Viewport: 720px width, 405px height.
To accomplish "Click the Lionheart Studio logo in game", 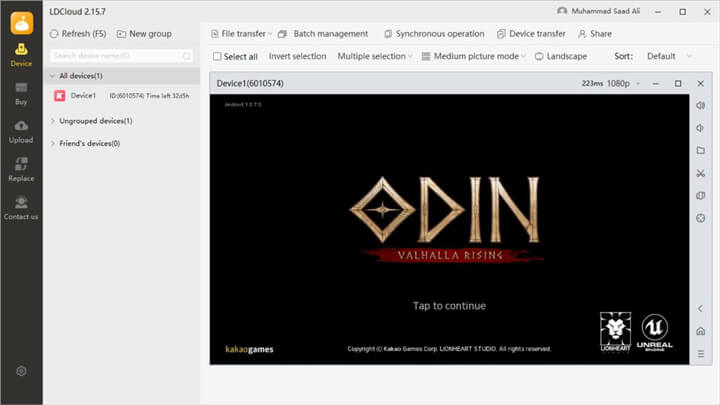I will coord(615,332).
